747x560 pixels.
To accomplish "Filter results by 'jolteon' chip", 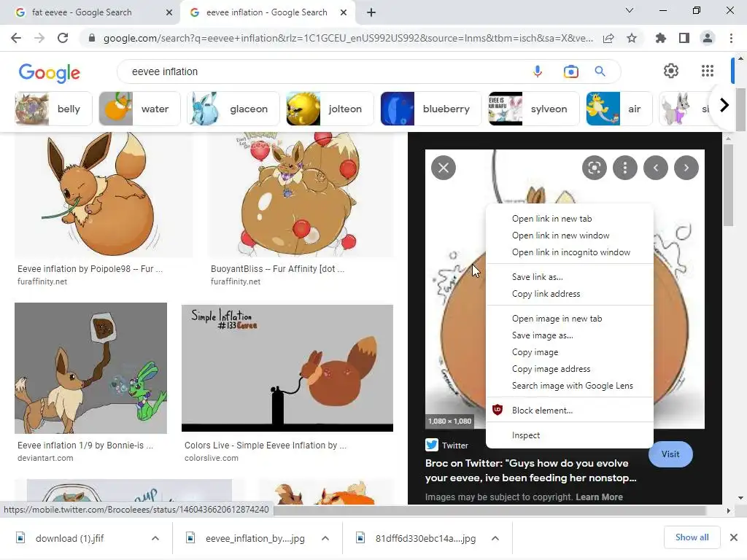I will 330,109.
